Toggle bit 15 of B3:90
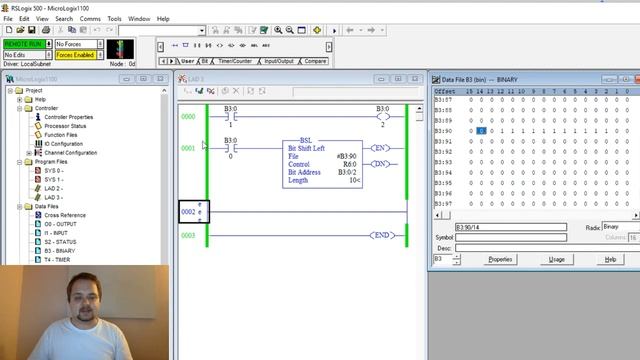 coord(471,131)
